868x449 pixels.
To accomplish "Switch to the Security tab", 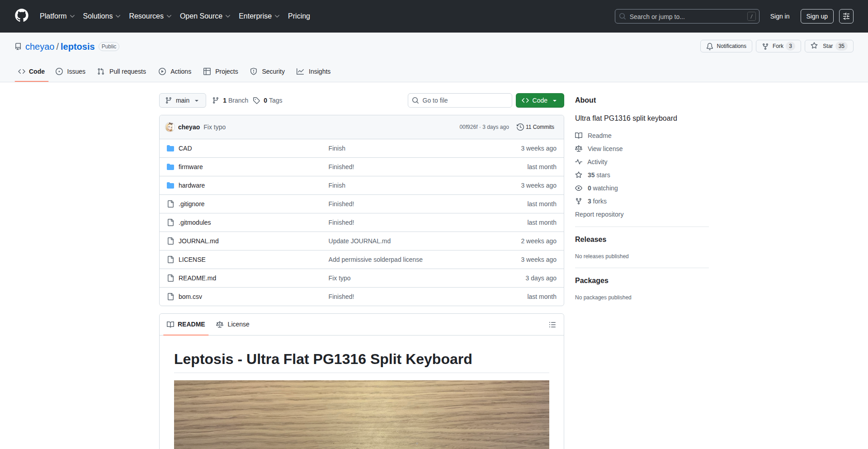I will click(x=268, y=71).
